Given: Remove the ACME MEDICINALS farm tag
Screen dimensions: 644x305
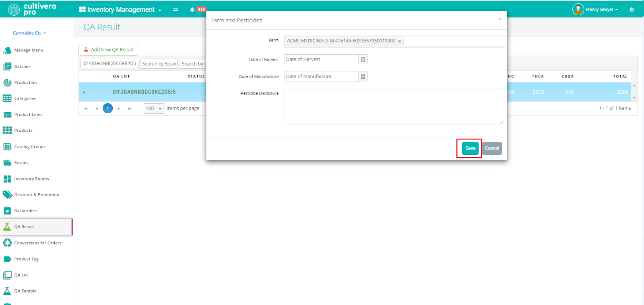Looking at the screenshot, I should pyautogui.click(x=399, y=41).
